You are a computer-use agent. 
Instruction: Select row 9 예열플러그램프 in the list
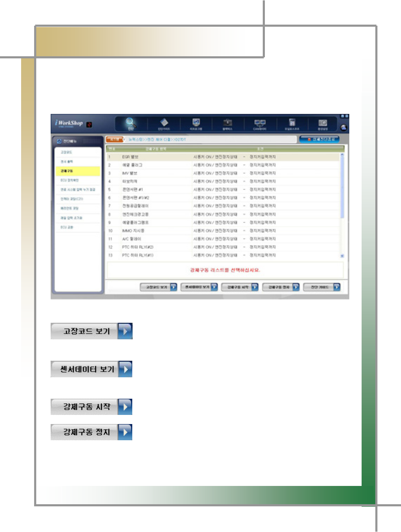[223, 223]
